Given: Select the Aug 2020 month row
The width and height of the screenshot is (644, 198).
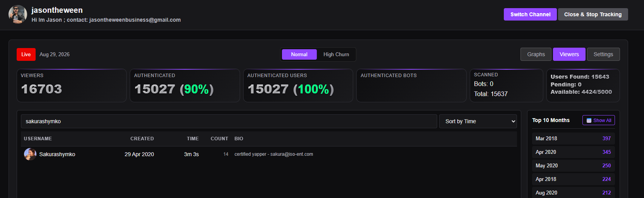Looking at the screenshot, I should click(573, 193).
